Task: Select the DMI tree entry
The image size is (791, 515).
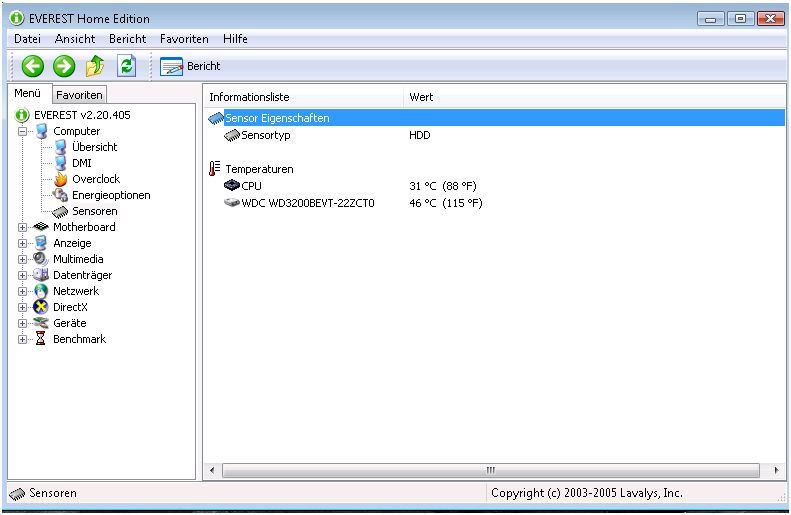Action: coord(82,163)
